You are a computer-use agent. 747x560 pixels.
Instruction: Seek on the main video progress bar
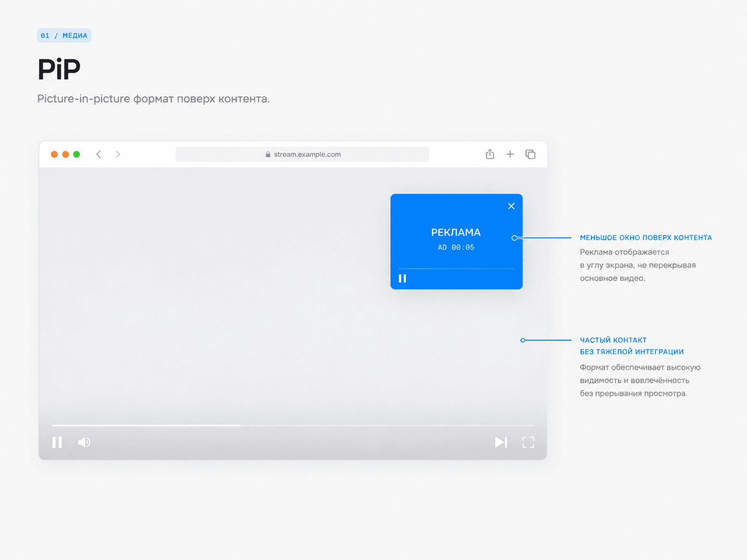pyautogui.click(x=293, y=425)
